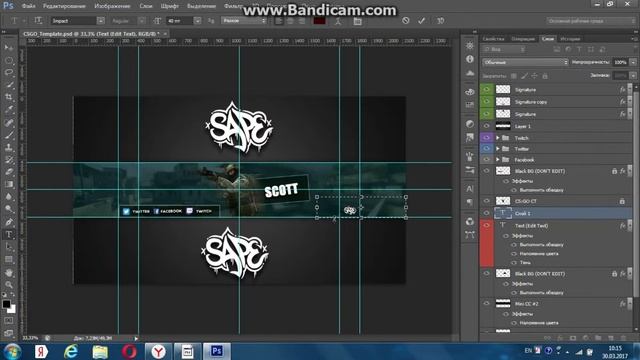Viewport: 640px width, 360px height.
Task: Select the Eraser tool
Action: click(x=9, y=172)
